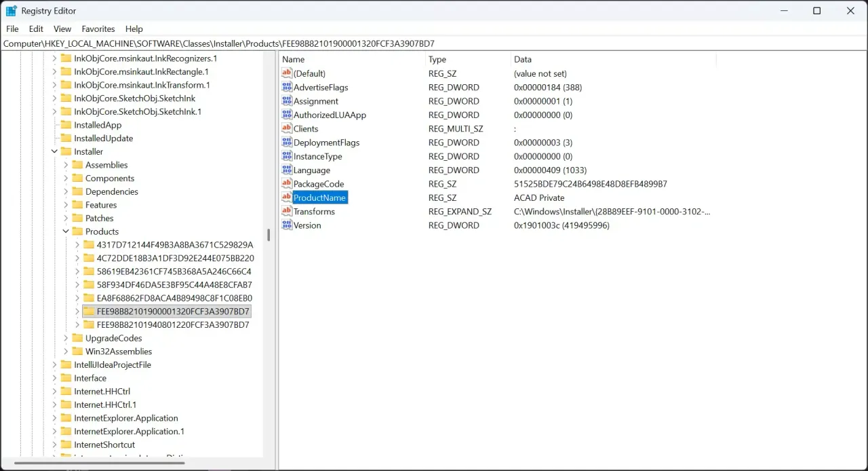The width and height of the screenshot is (868, 471).
Task: Click the registry path address bar
Action: [x=434, y=43]
